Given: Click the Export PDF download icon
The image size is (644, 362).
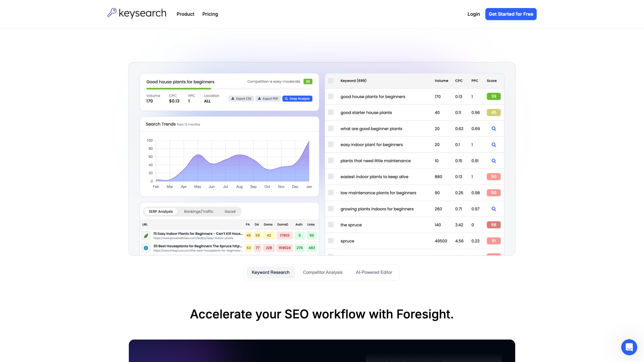Looking at the screenshot, I should click(260, 99).
